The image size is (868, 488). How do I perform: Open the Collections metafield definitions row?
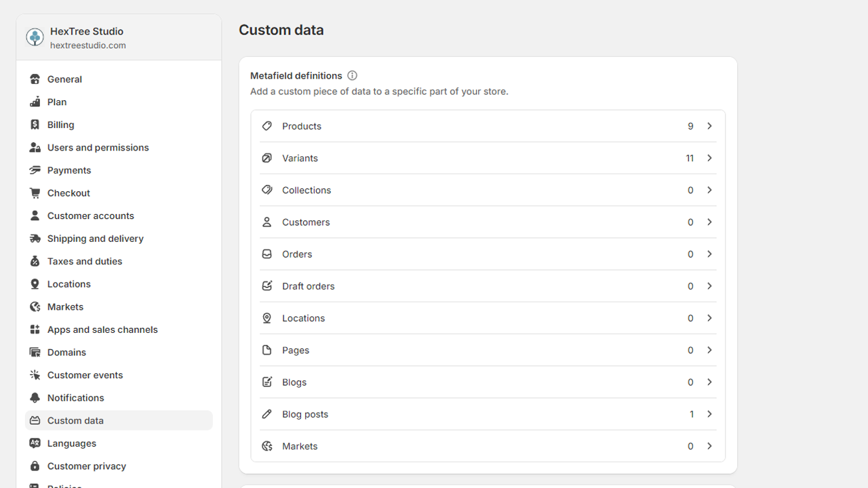coord(488,190)
